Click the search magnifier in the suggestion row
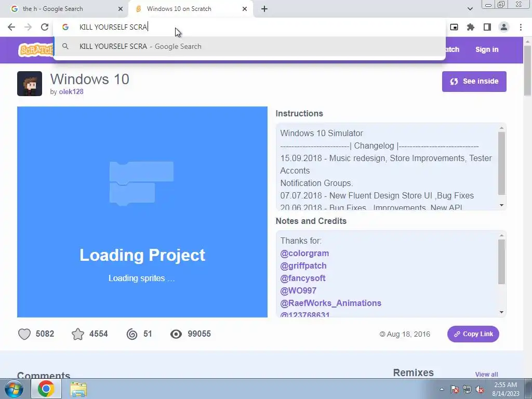Viewport: 532px width, 399px height. 65,46
